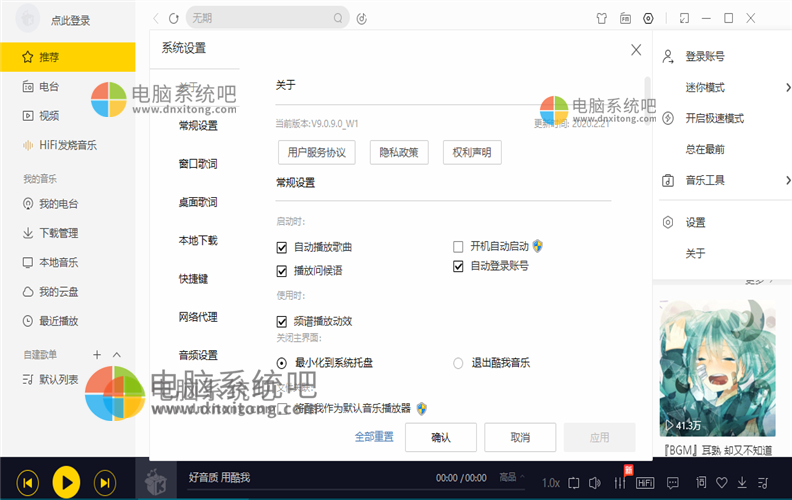
Task: Collapse the 自建歌单 section arrow
Action: point(117,355)
